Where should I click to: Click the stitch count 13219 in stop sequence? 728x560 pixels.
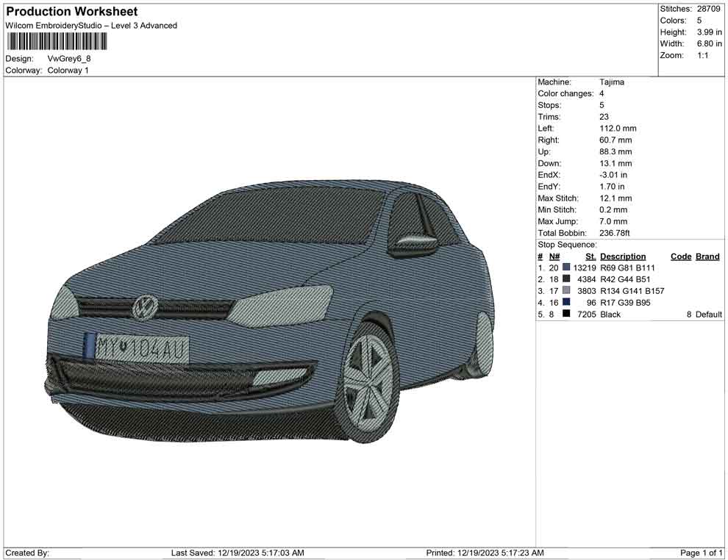584,268
